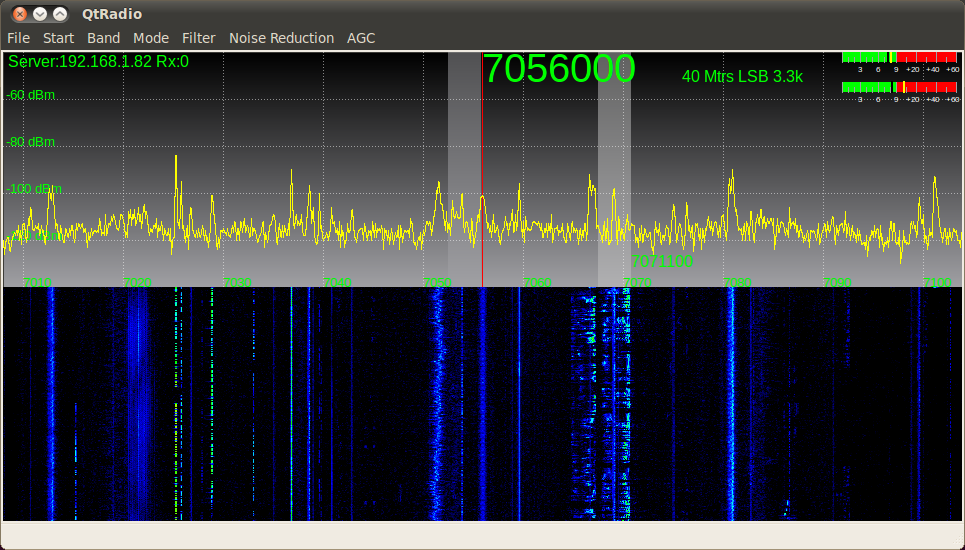Image resolution: width=965 pixels, height=550 pixels.
Task: Expand the Band menu
Action: point(103,38)
